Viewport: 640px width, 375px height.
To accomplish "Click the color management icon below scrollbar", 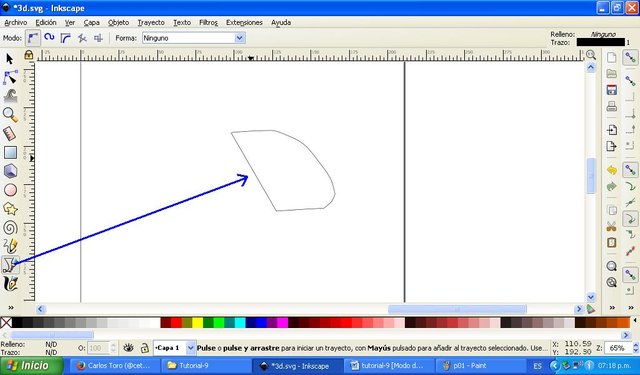I will coord(591,309).
